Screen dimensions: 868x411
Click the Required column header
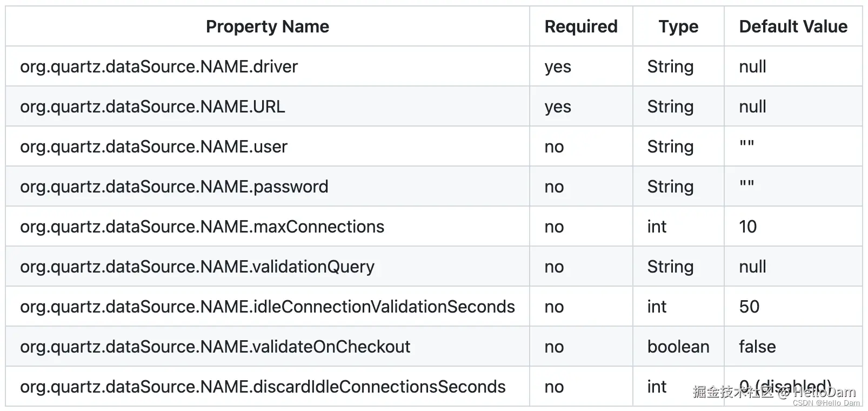[x=580, y=26]
